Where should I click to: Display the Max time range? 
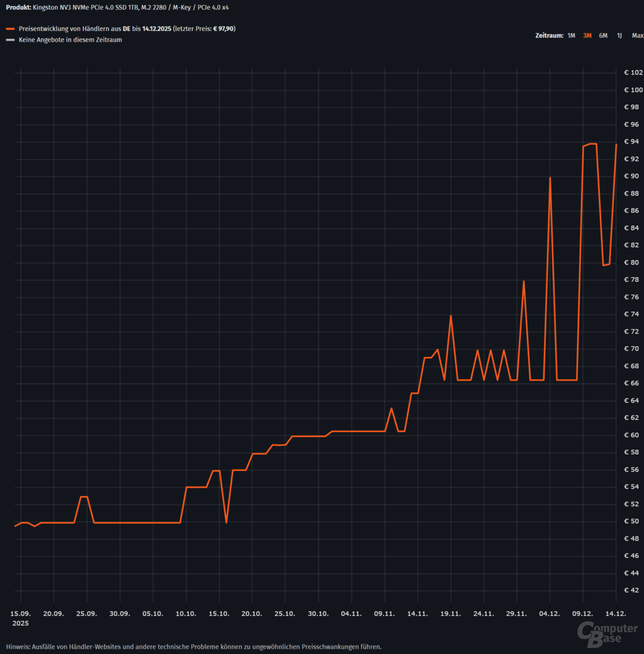pyautogui.click(x=637, y=36)
